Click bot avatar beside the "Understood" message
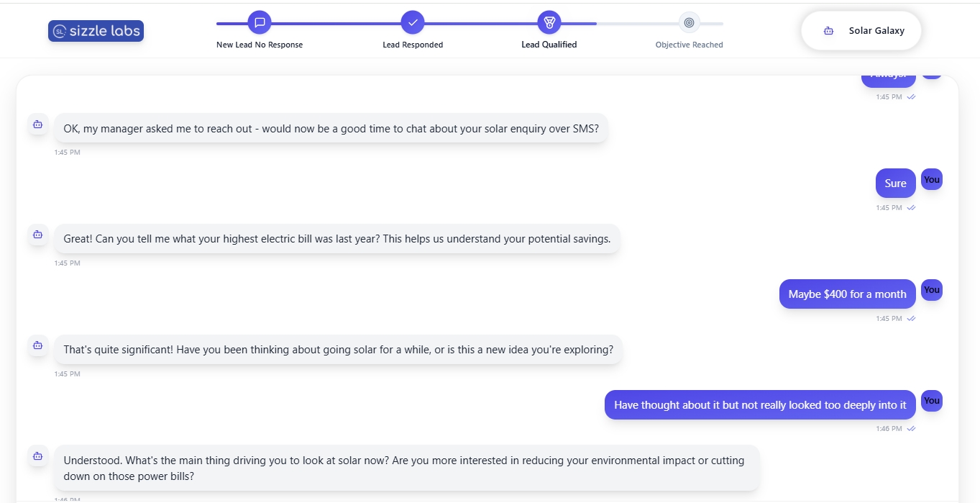The image size is (980, 503). tap(37, 456)
